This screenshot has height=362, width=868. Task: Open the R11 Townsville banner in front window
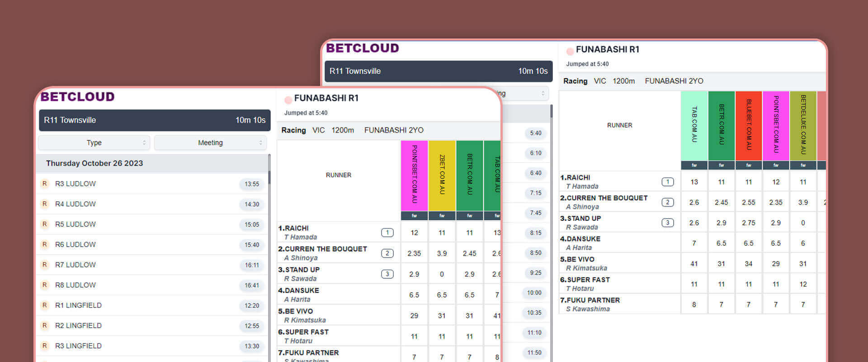[155, 120]
